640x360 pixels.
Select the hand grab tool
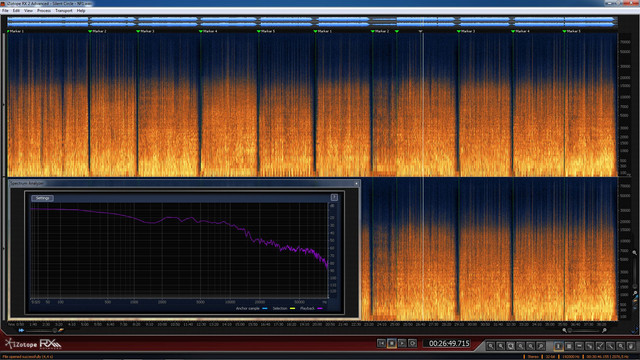coord(631,346)
